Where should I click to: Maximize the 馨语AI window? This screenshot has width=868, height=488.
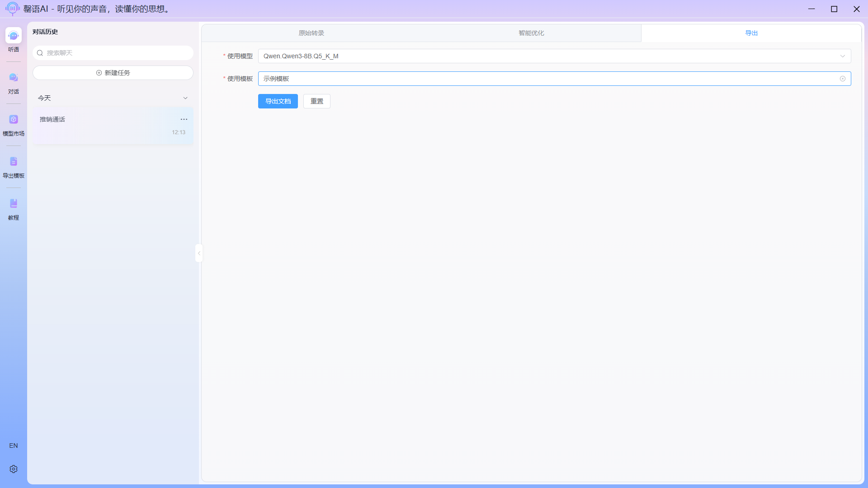point(834,9)
